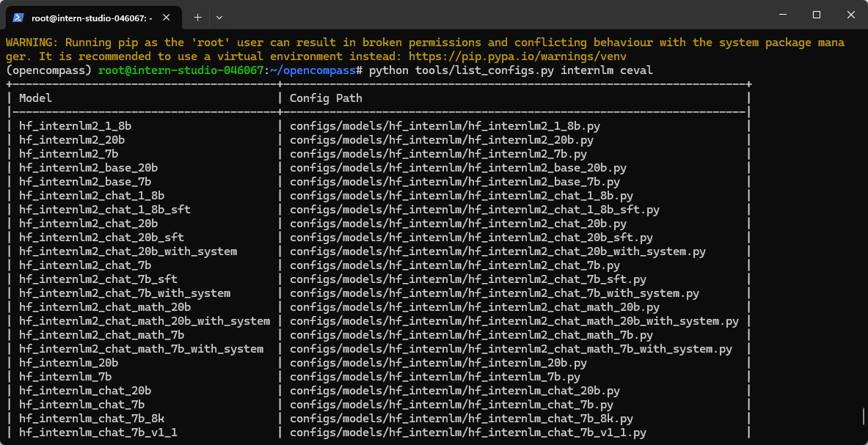The height and width of the screenshot is (445, 868).
Task: Click model name hf_internlm_chat_20b
Action: point(85,390)
